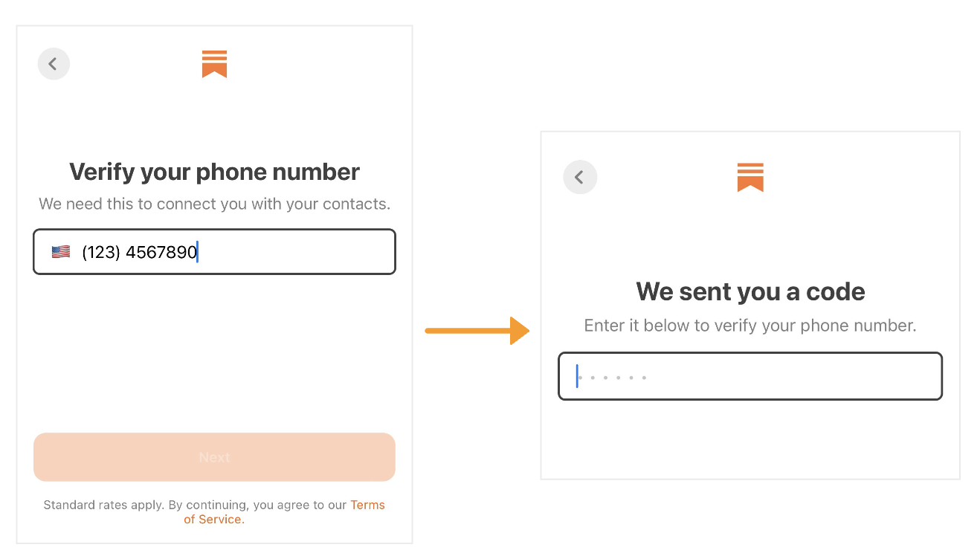Click the back chevron on the code screen
The image size is (980, 559).
[x=580, y=177]
